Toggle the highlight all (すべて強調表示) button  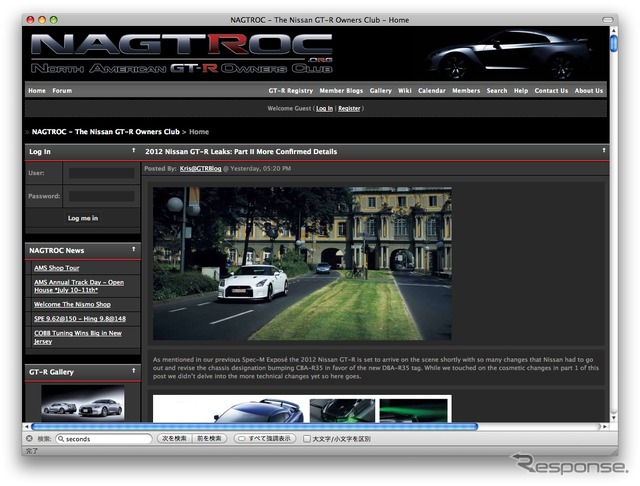click(x=265, y=439)
